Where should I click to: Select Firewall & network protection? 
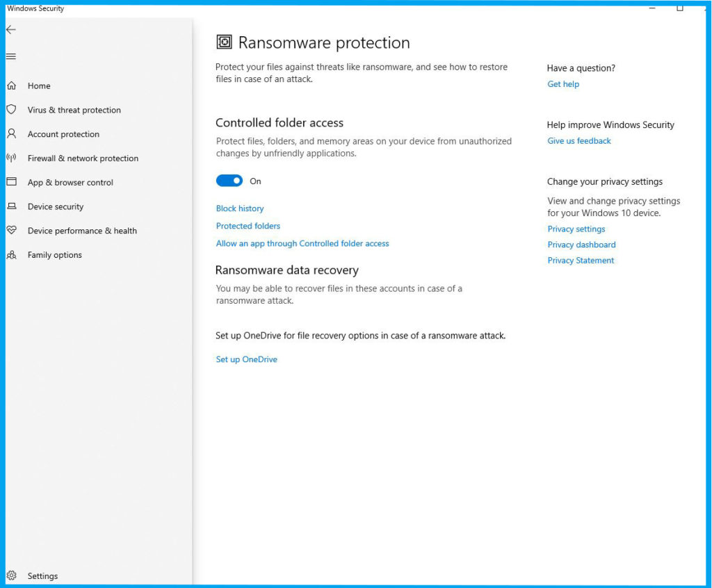(82, 158)
